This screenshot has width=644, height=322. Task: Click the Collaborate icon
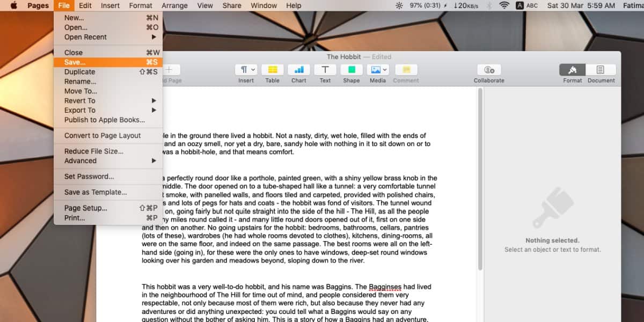coord(488,70)
